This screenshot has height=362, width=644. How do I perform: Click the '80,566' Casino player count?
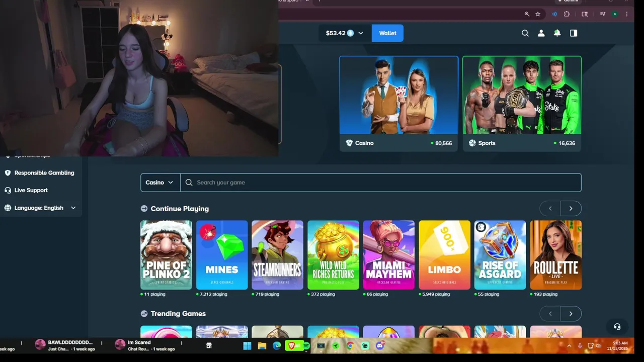[443, 143]
